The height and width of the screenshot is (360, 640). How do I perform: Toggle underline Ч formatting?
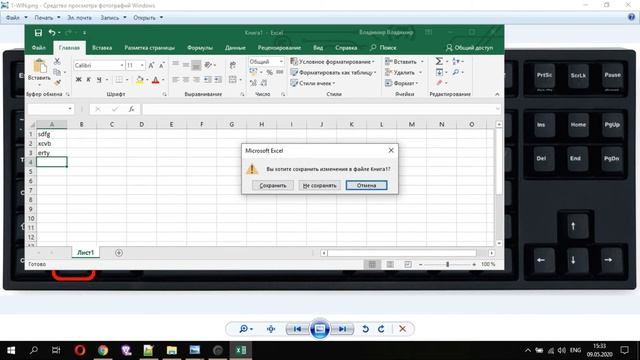pos(99,80)
